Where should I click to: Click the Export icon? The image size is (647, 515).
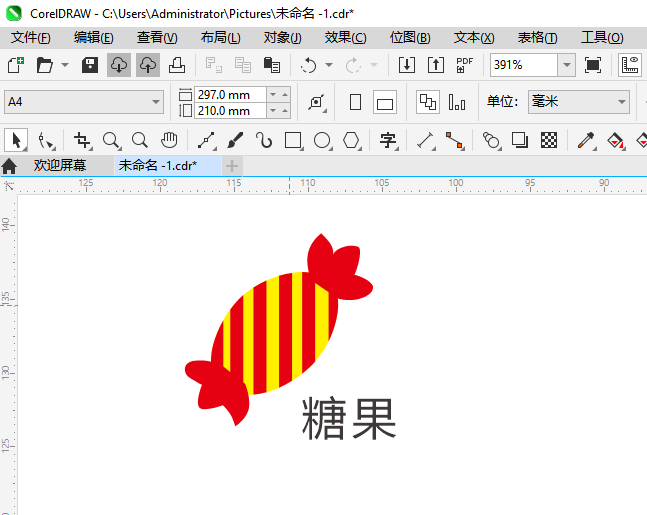[436, 65]
